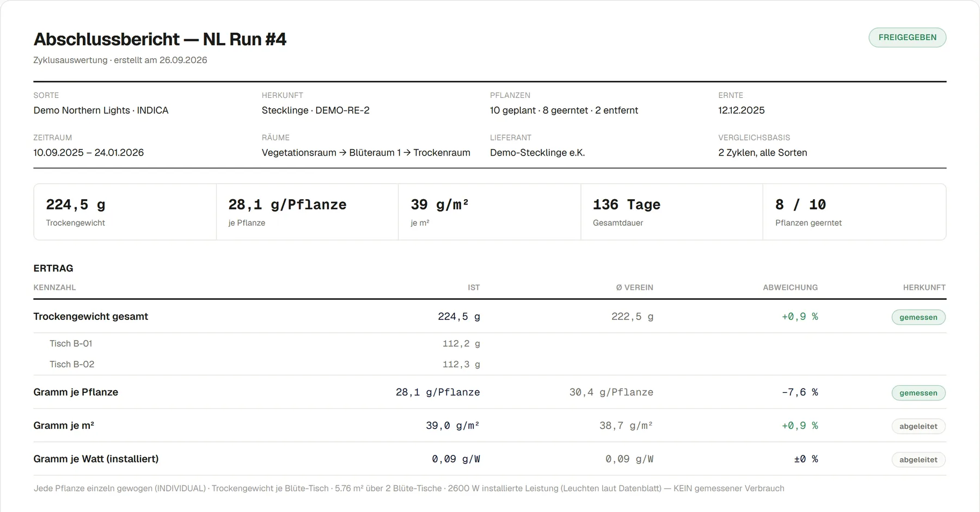Click the "Gramm je m²" row label

click(x=64, y=425)
